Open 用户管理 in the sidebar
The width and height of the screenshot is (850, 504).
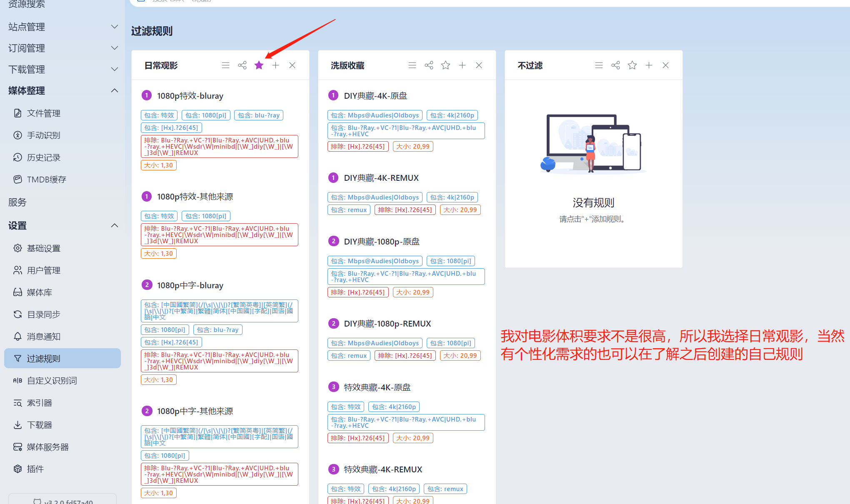coord(62,270)
